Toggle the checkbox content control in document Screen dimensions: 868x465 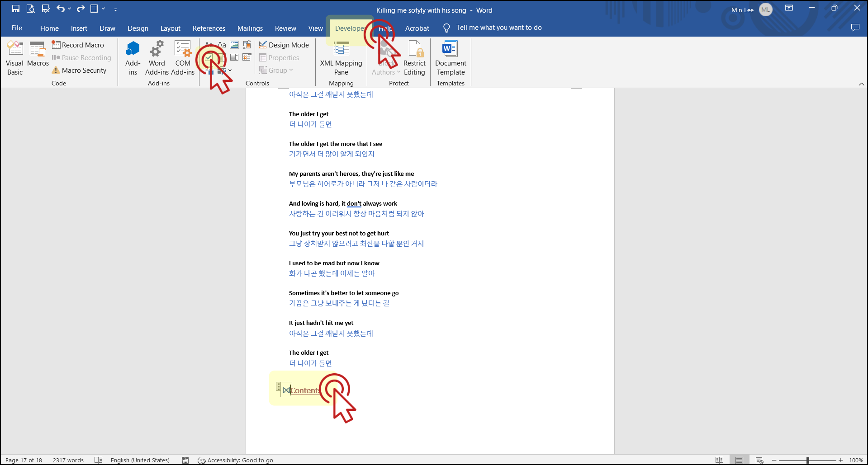click(x=286, y=390)
